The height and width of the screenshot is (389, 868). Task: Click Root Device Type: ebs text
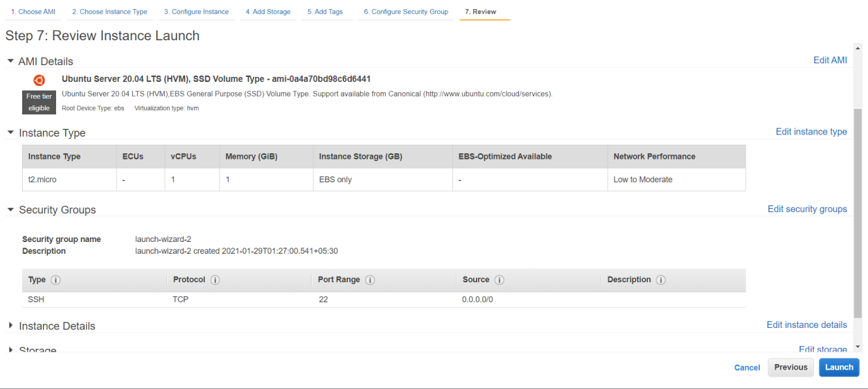[x=93, y=108]
